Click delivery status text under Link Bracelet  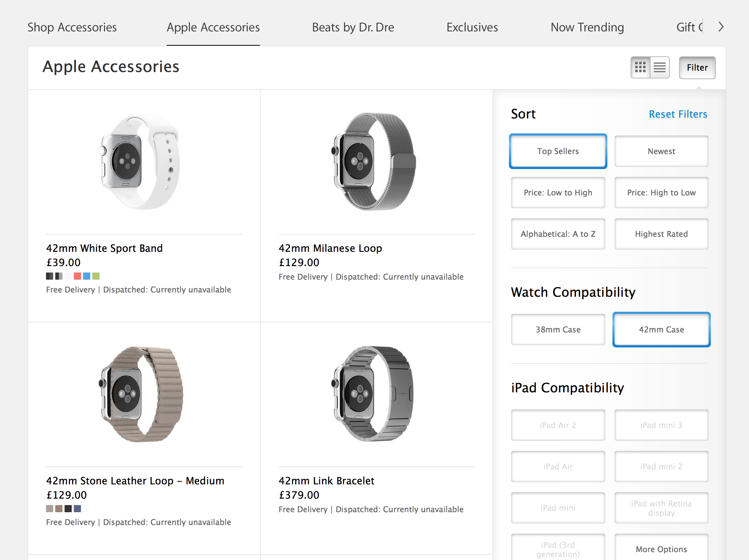pos(371,509)
